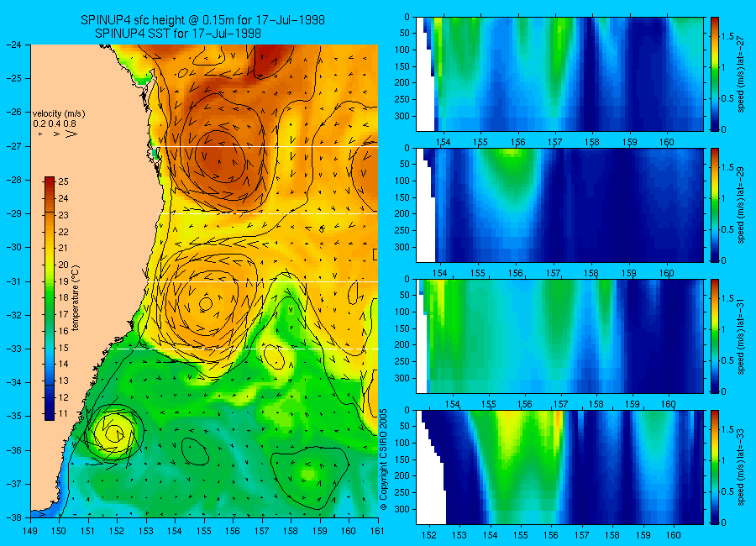The height and width of the screenshot is (546, 756).
Task: Click the 25 tick on the temperature color bar
Action: point(64,181)
